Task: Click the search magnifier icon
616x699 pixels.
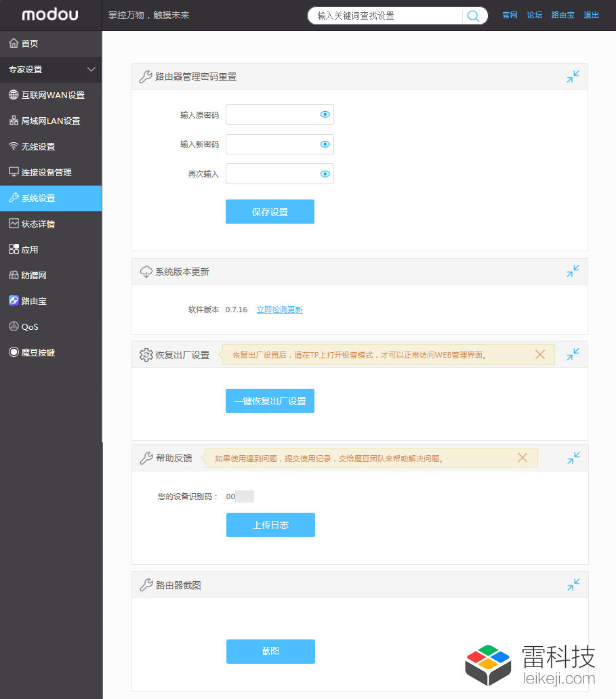Action: pos(474,16)
